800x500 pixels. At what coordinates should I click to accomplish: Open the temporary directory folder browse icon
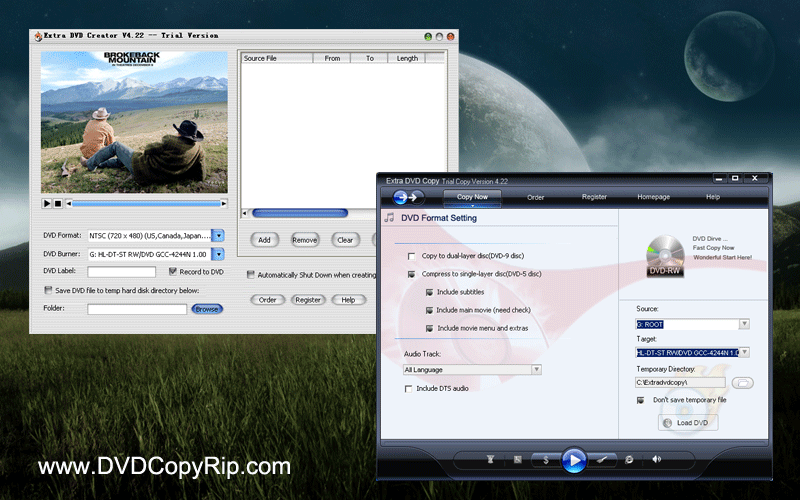pyautogui.click(x=742, y=383)
